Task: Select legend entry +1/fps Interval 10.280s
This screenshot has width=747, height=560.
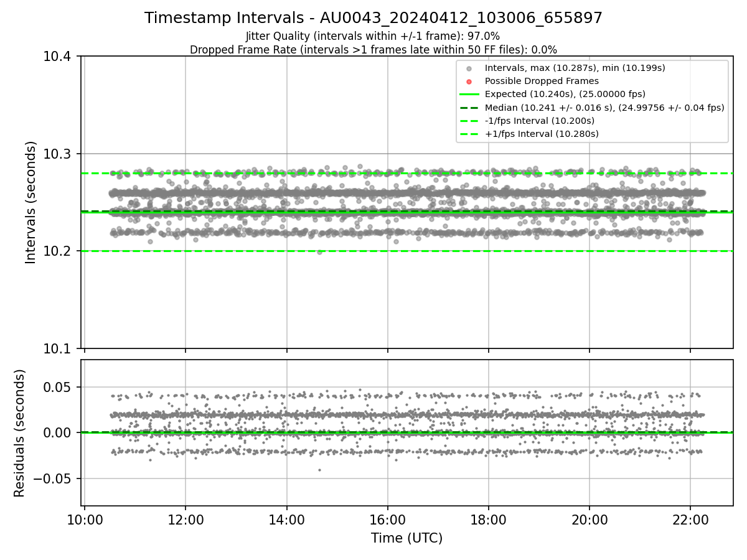Action: click(540, 133)
